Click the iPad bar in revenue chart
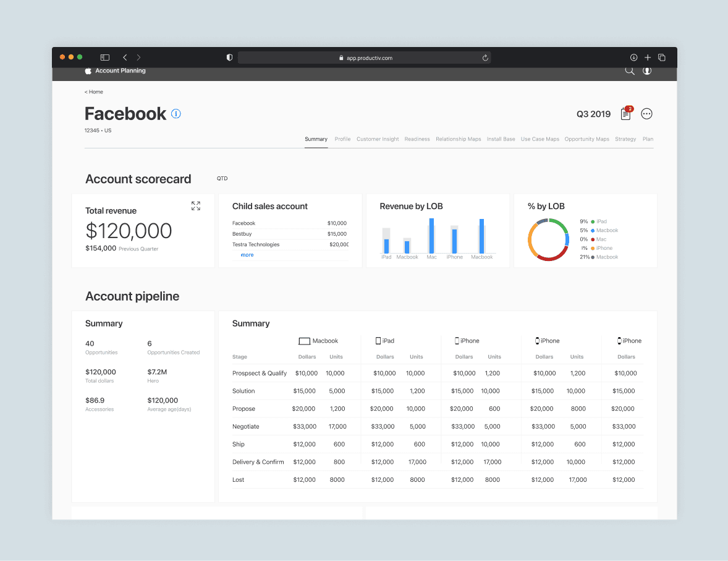The height and width of the screenshot is (561, 728). coord(386,246)
